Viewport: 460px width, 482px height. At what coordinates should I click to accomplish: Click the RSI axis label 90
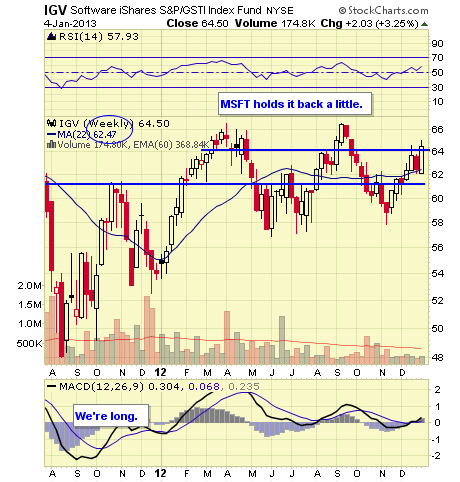point(437,44)
